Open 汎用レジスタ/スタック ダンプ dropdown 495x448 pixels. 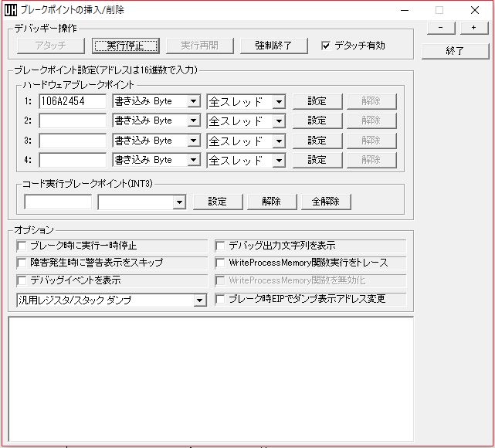click(111, 300)
